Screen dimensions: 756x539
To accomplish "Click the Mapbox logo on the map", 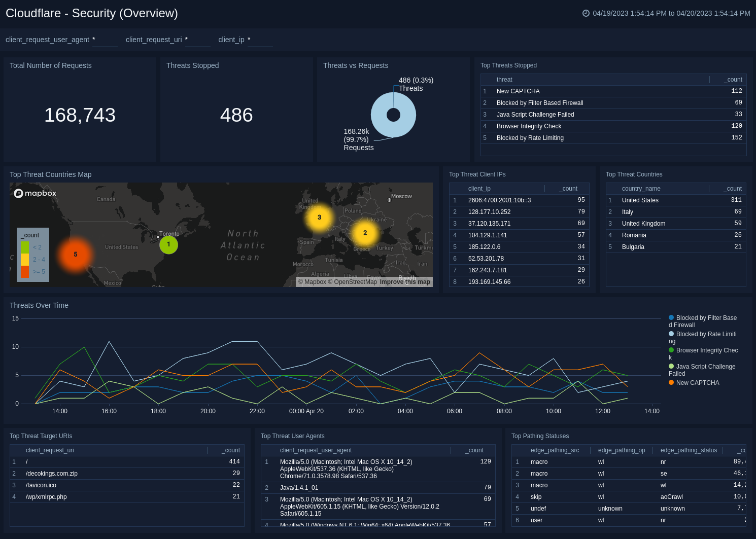I will click(x=35, y=193).
